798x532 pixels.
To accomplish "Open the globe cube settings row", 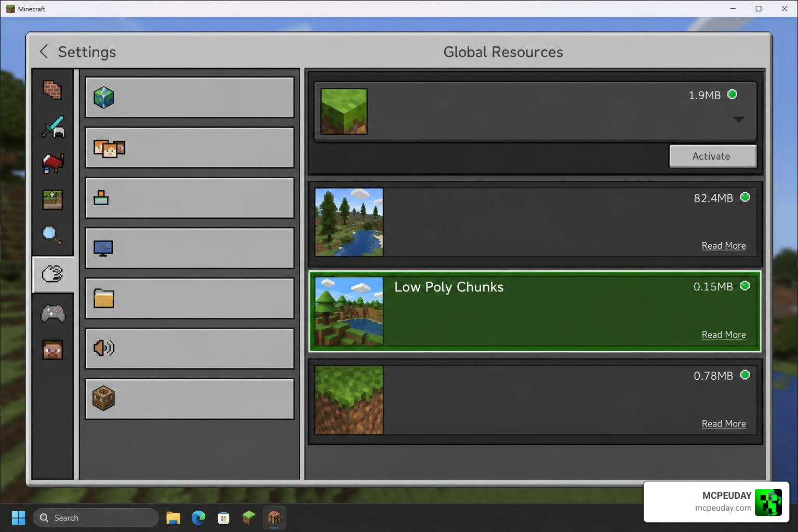I will [x=190, y=98].
